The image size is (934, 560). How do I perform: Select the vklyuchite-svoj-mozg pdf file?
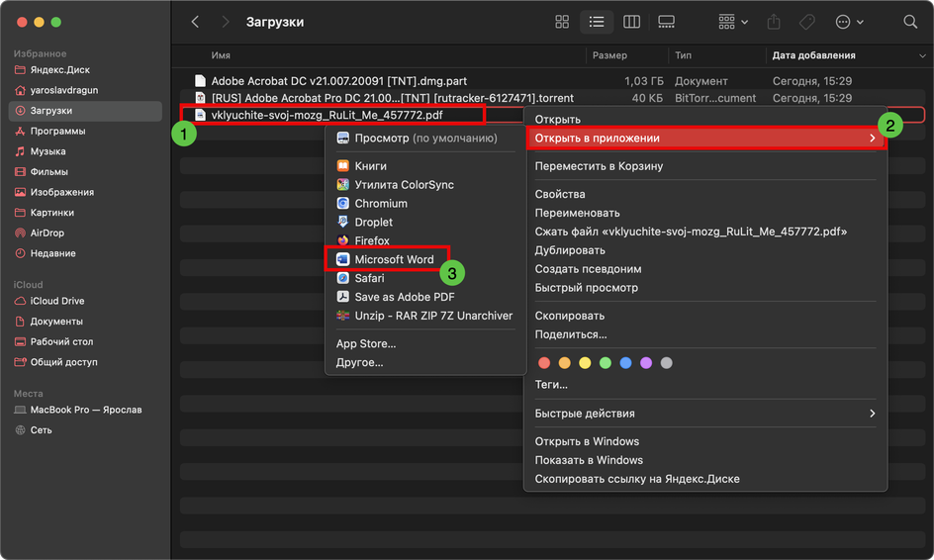pyautogui.click(x=327, y=115)
